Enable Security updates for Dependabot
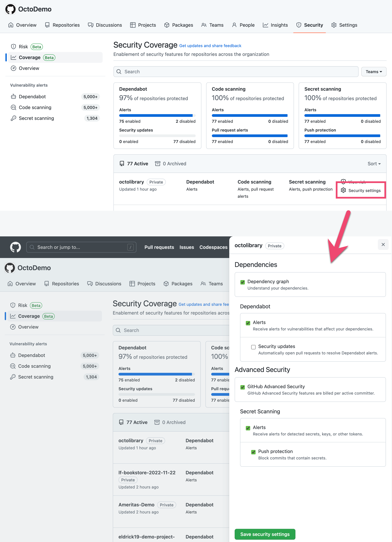The width and height of the screenshot is (392, 542). 253,347
